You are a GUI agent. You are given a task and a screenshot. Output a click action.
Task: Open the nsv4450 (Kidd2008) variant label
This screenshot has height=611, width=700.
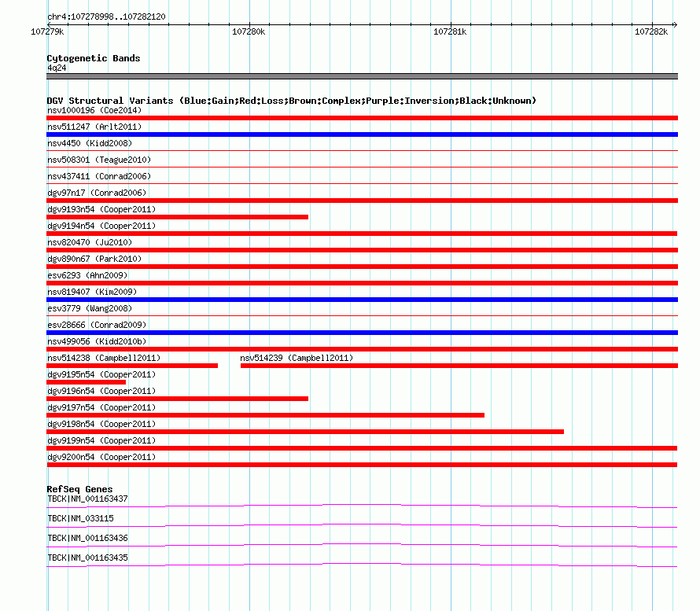click(x=90, y=143)
